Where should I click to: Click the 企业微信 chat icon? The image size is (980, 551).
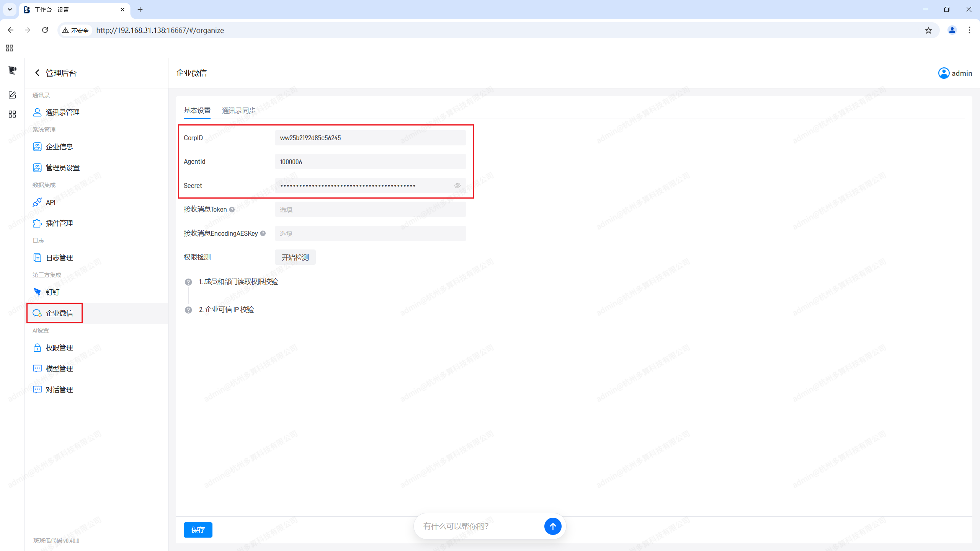[37, 313]
